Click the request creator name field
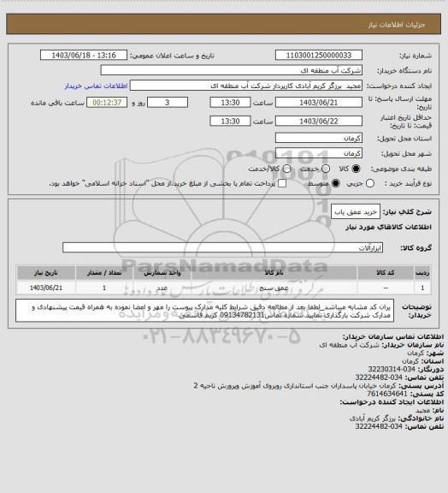The height and width of the screenshot is (493, 448). tap(246, 86)
